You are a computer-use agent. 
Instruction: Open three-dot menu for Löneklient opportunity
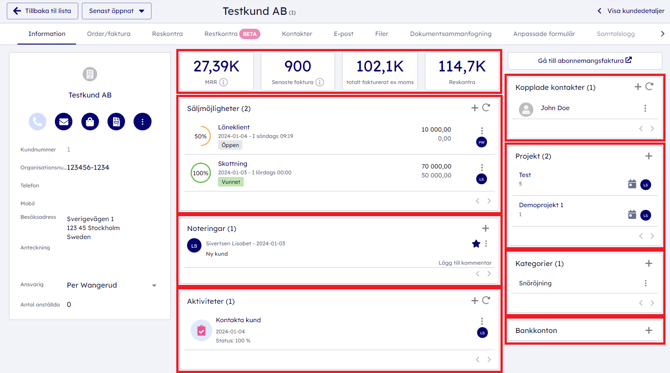pos(482,130)
